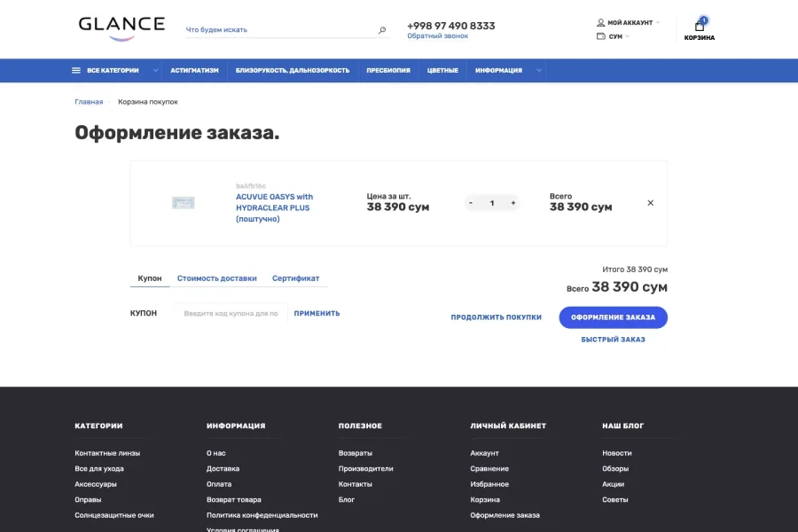798x532 pixels.
Task: Click the coupon code input field
Action: point(231,313)
